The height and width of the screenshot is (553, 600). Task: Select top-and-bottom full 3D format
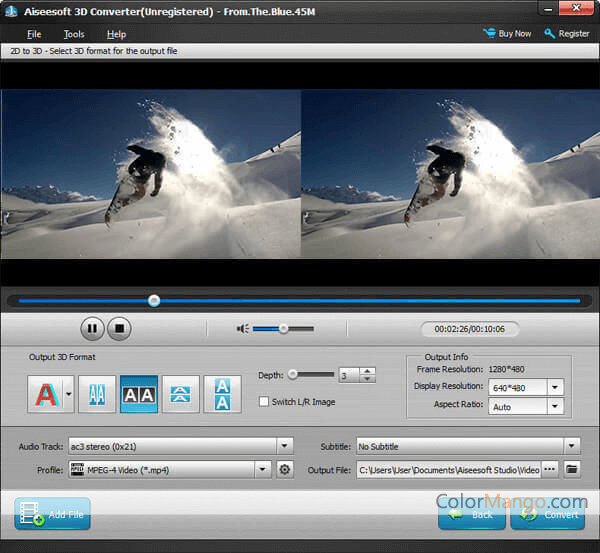[222, 394]
